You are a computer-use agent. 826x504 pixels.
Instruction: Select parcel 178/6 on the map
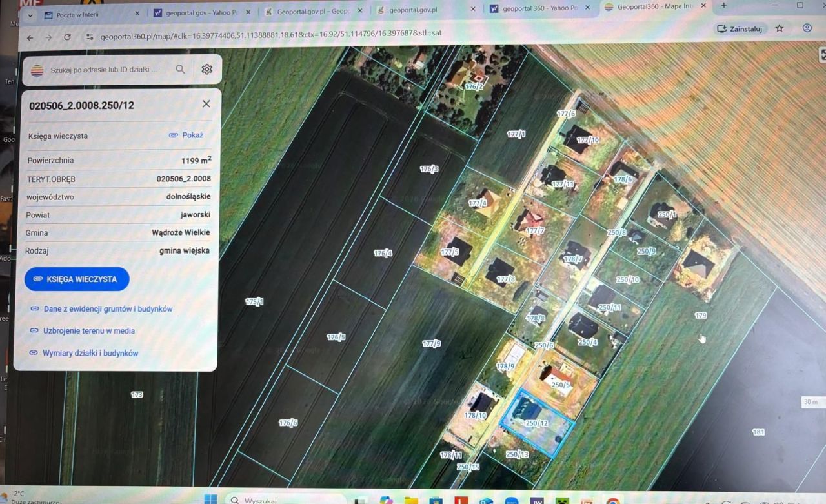623,179
